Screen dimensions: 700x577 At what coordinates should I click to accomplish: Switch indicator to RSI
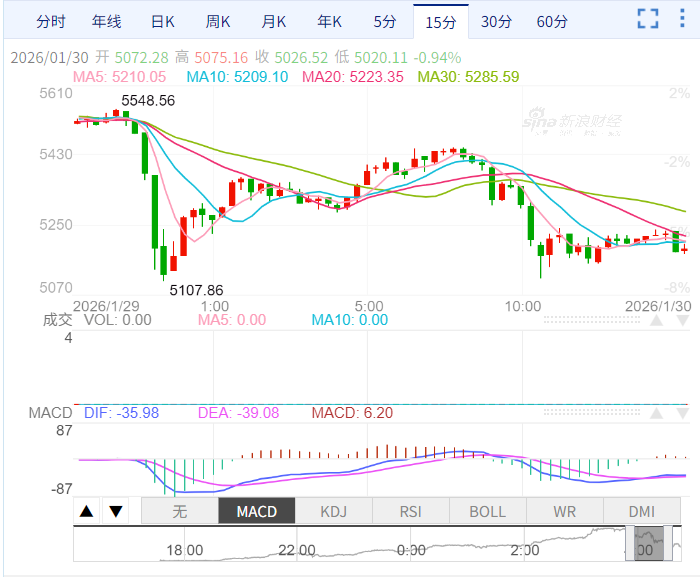pyautogui.click(x=411, y=511)
